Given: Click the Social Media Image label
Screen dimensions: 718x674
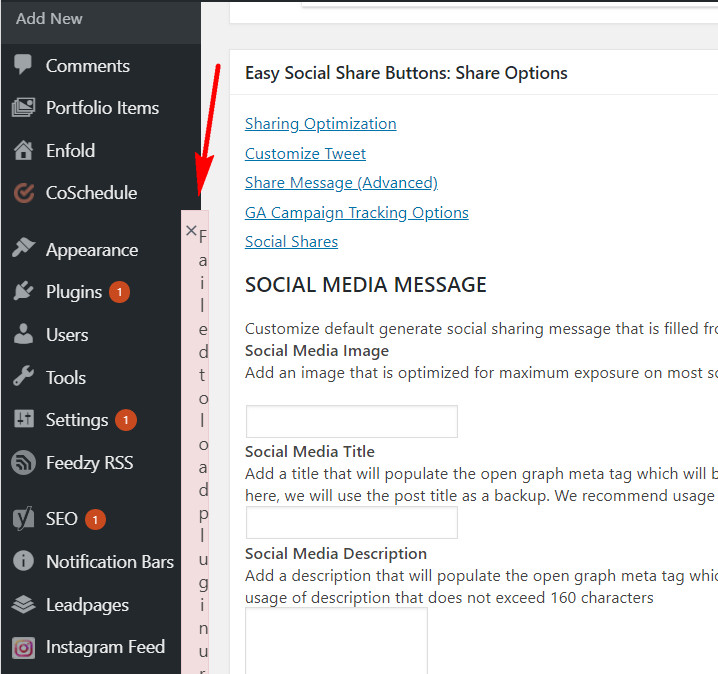Looking at the screenshot, I should tap(317, 351).
